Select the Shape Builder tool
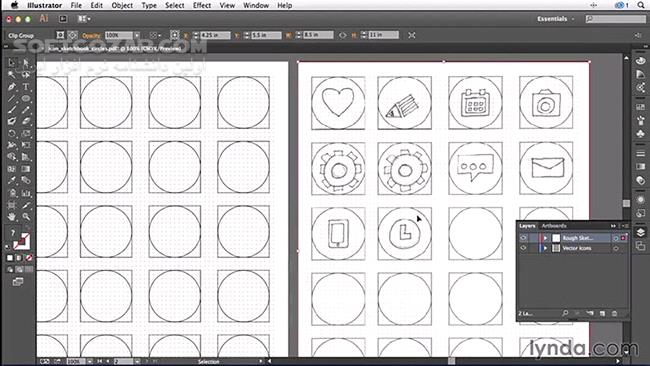The height and width of the screenshot is (366, 650). pyautogui.click(x=12, y=157)
